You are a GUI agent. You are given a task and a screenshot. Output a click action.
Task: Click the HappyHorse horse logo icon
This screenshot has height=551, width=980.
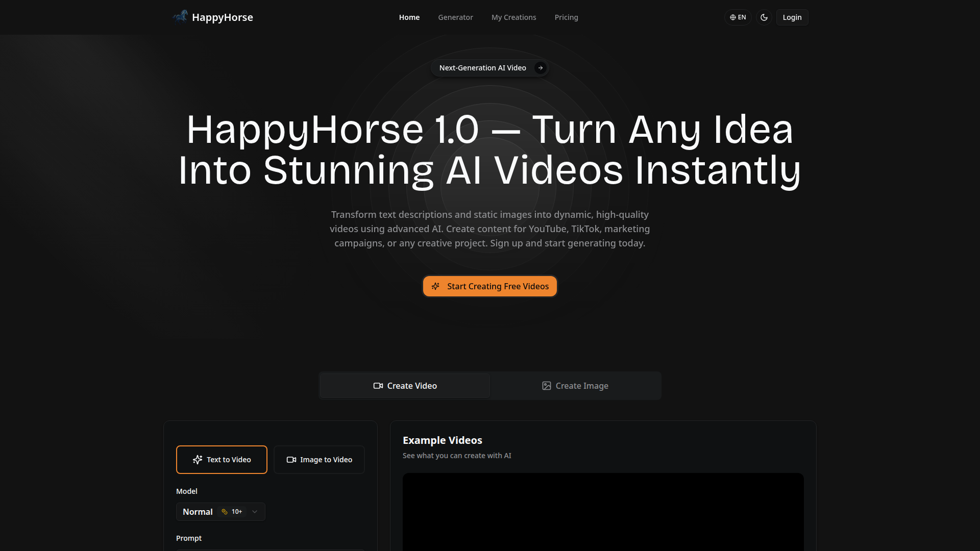(180, 17)
